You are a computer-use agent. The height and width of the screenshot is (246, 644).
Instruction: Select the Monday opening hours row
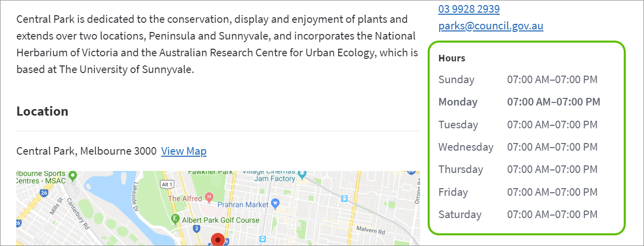(519, 102)
